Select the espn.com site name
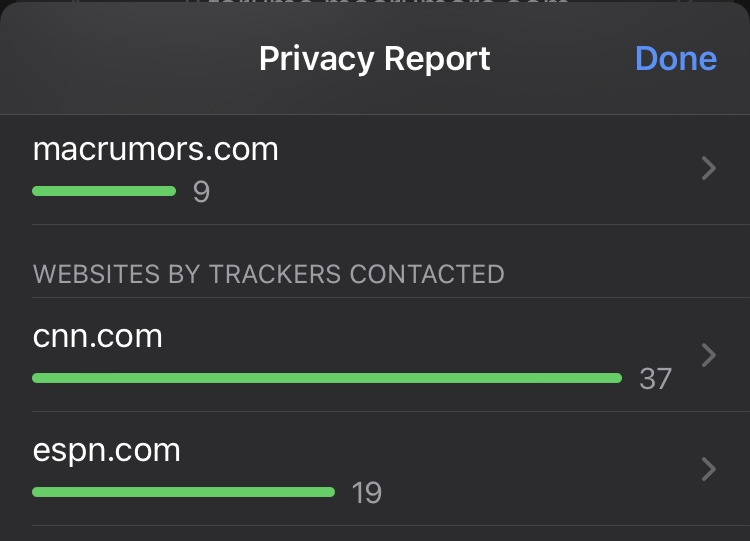The image size is (750, 541). point(106,450)
